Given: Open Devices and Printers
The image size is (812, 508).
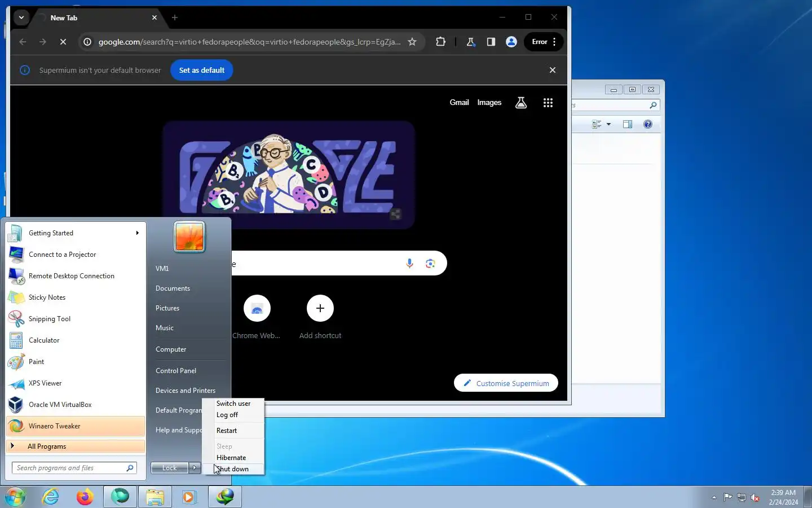Looking at the screenshot, I should 186,391.
